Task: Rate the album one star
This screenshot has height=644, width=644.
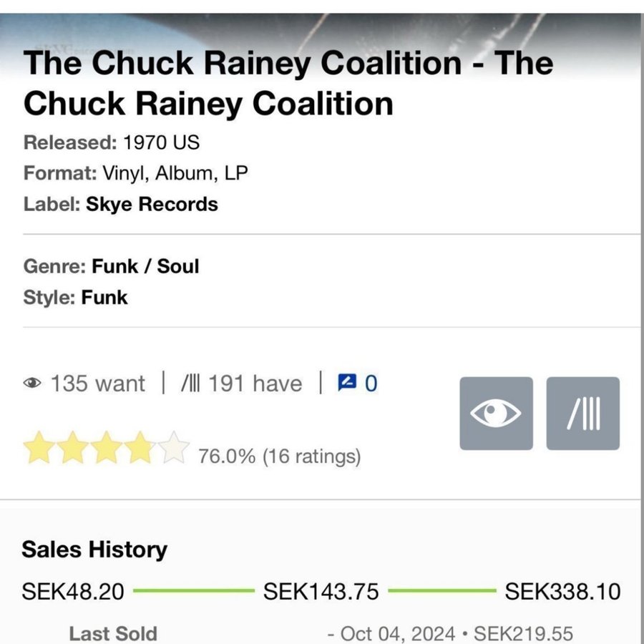Action: point(39,449)
